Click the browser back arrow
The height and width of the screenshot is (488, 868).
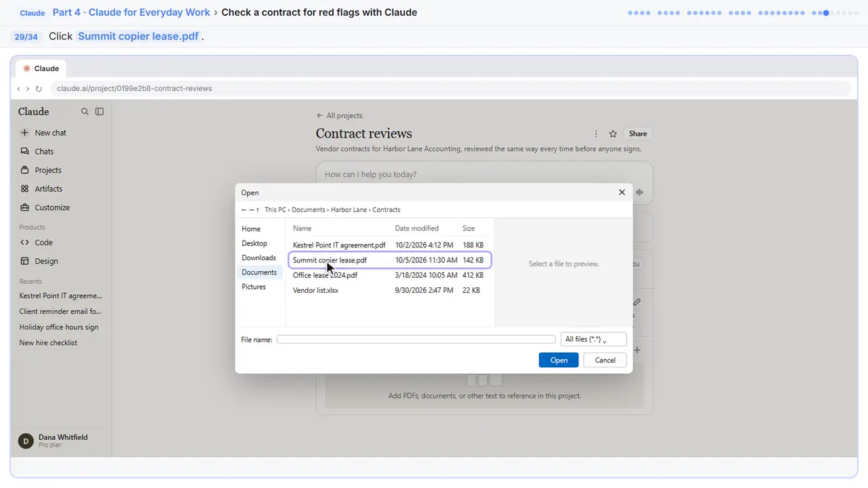[x=18, y=89]
